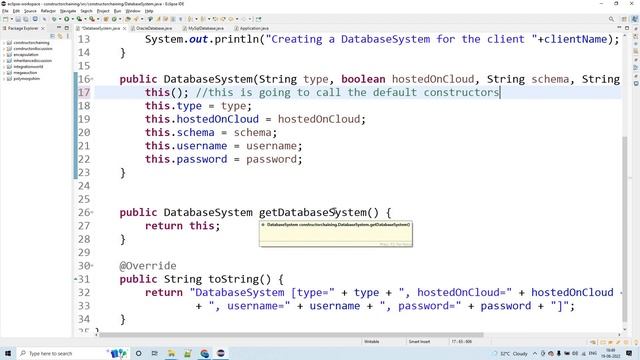
Task: Collapse the code fold at line 30
Action: pos(92,266)
